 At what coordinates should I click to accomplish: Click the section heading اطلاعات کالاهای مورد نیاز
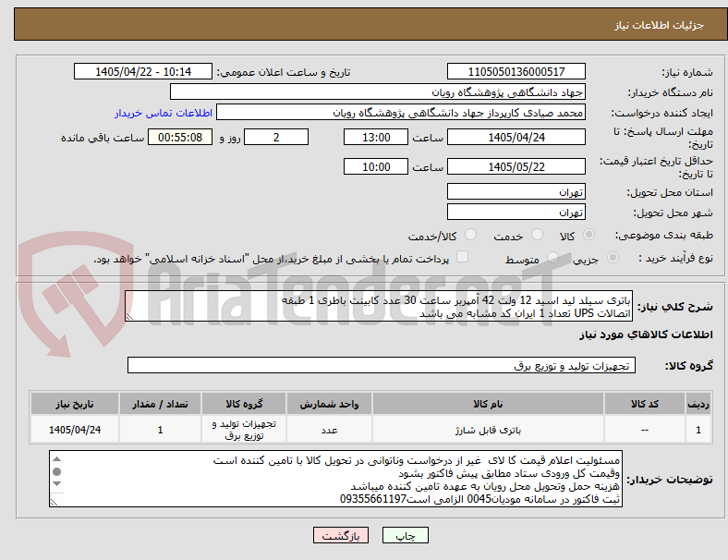tap(646, 335)
